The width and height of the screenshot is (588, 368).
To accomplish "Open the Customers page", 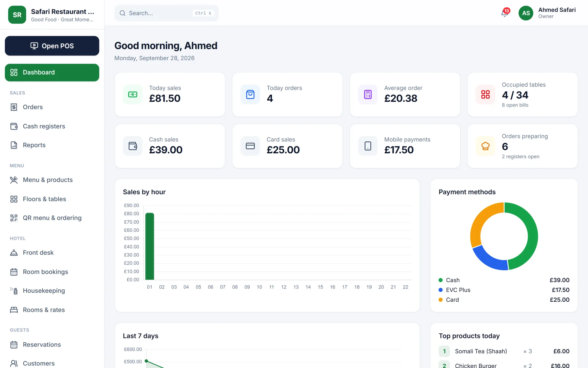I will 52,363.
